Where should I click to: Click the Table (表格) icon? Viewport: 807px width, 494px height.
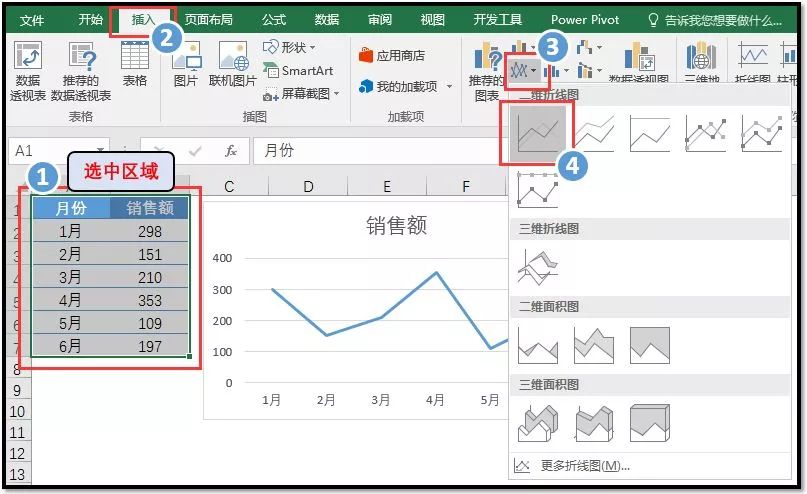(135, 64)
